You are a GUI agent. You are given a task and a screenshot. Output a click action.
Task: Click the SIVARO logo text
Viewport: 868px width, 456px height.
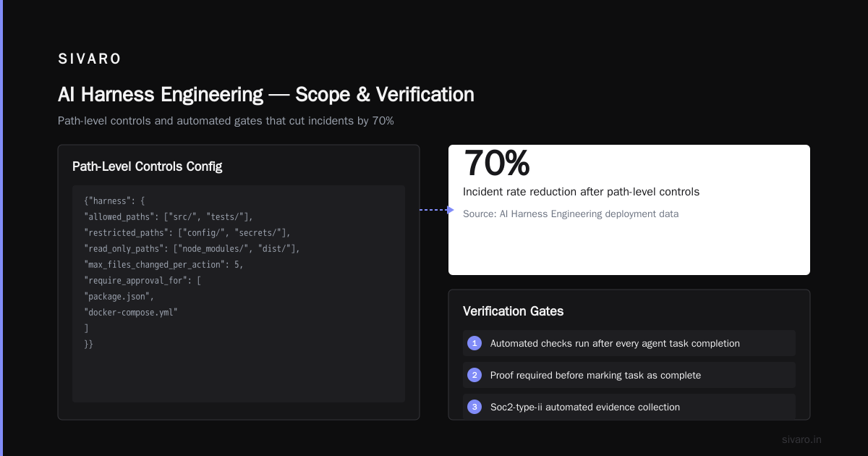(90, 59)
